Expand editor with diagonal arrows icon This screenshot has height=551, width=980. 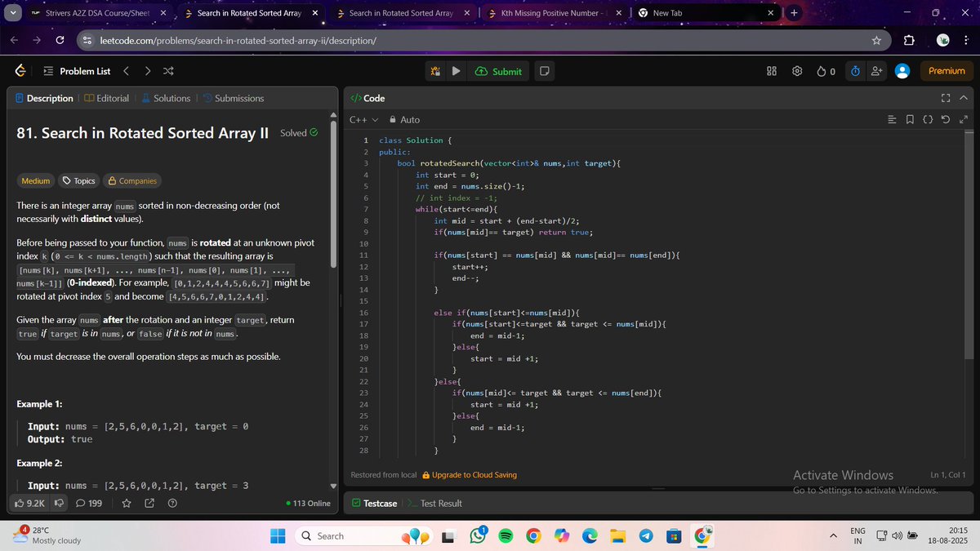[963, 120]
